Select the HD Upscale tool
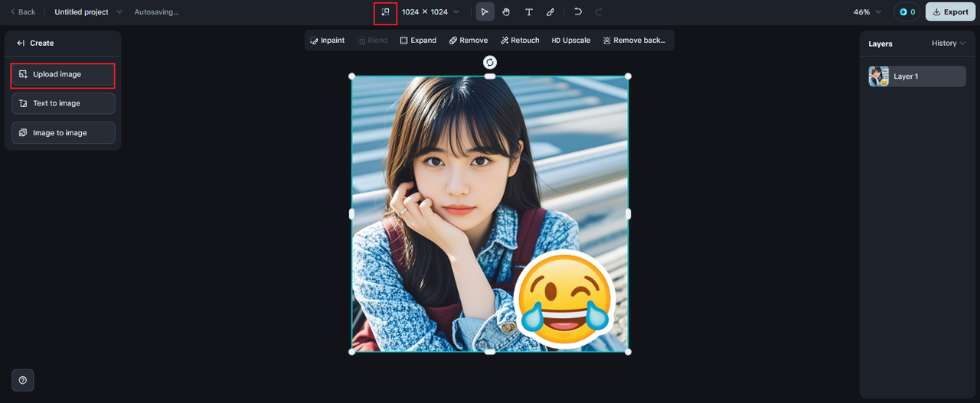Image resolution: width=980 pixels, height=403 pixels. click(571, 41)
